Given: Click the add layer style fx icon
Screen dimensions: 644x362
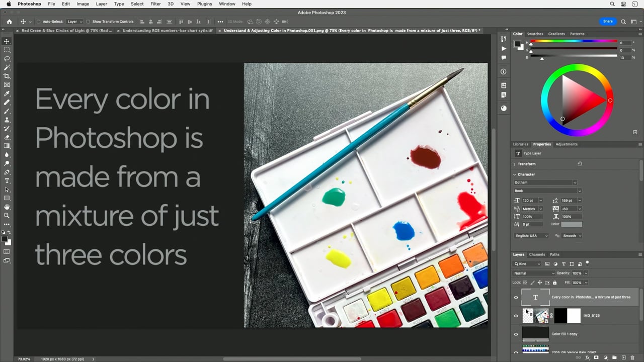Looking at the screenshot, I should point(587,357).
